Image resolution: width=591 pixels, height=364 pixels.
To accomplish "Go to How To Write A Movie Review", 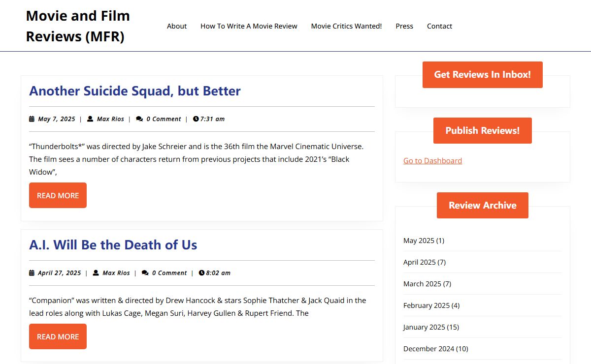I will coord(249,26).
